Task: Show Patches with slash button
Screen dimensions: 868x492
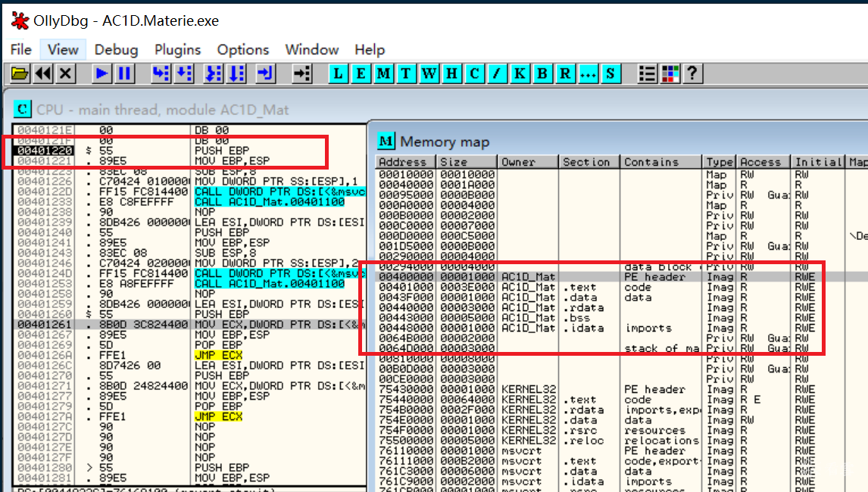Action: point(497,73)
